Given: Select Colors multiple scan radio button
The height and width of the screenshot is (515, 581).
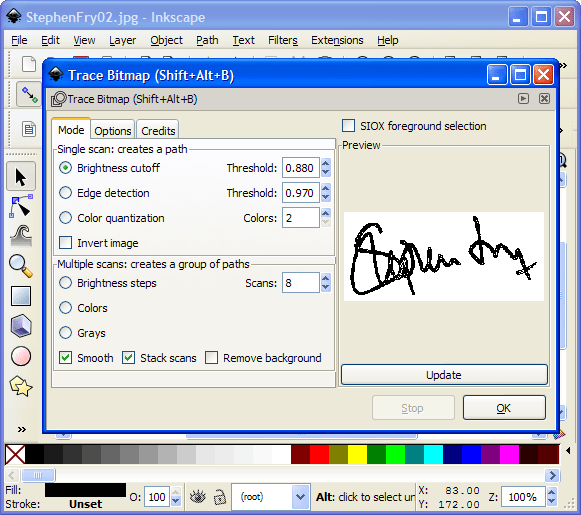Looking at the screenshot, I should [66, 308].
